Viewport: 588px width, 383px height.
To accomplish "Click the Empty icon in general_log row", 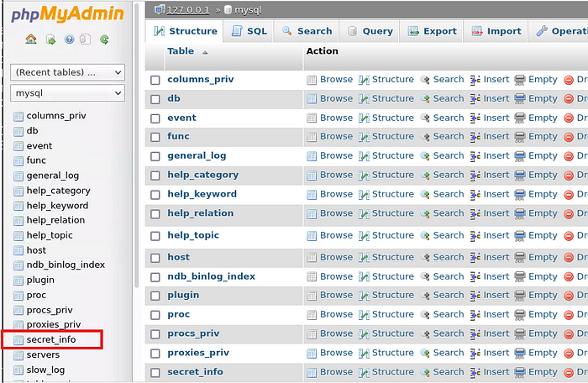I will (x=520, y=156).
